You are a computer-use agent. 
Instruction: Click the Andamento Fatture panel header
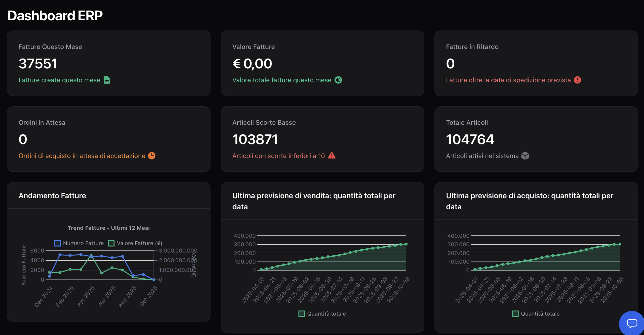coord(52,196)
